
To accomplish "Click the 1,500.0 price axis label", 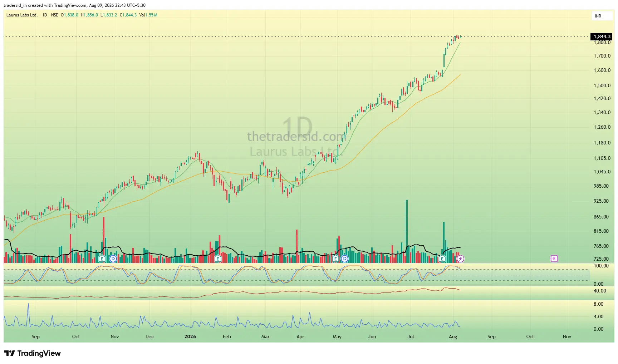I will point(602,85).
